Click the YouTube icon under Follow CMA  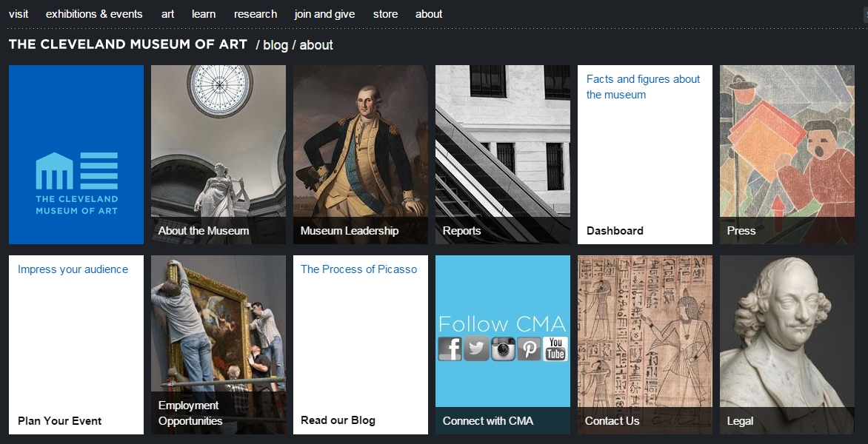tap(555, 349)
